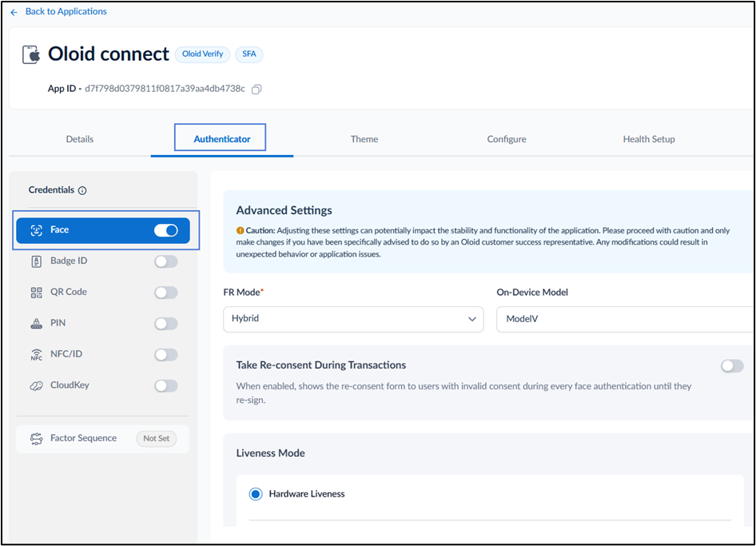
Task: Click the Advanced Settings heading
Action: [284, 210]
